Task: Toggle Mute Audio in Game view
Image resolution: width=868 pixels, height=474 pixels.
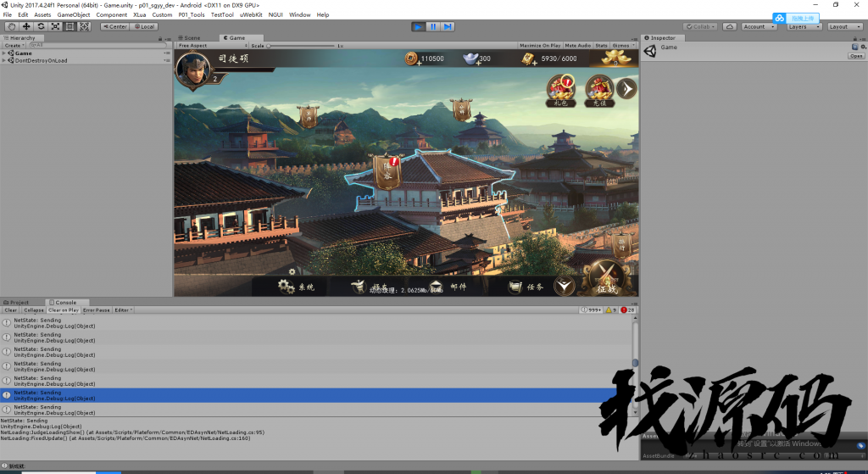Action: (577, 46)
